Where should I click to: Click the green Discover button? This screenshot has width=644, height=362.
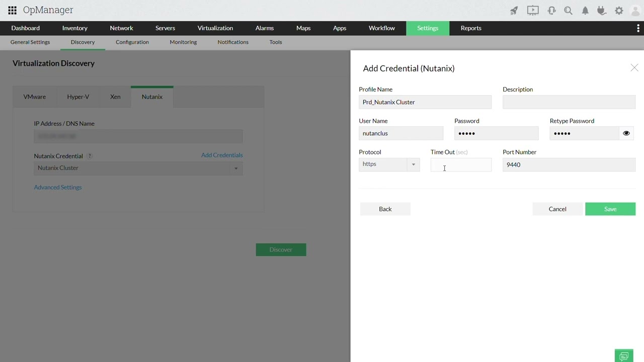(x=281, y=250)
